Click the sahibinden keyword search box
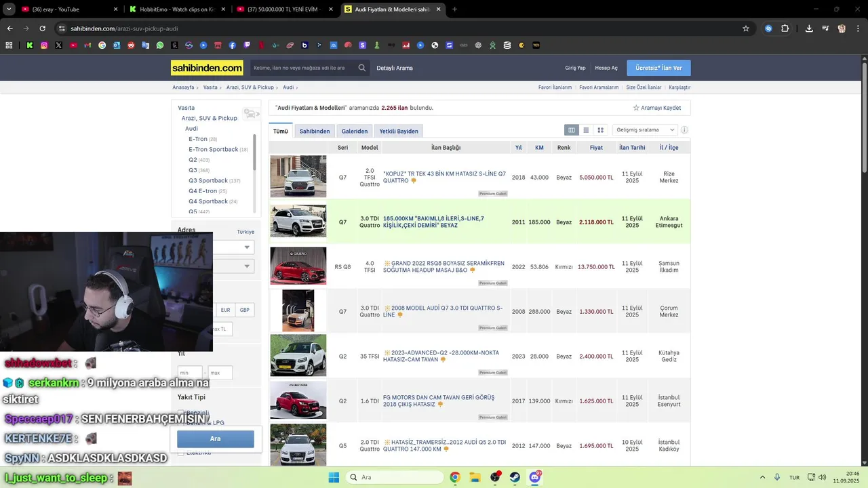The width and height of the screenshot is (868, 488). [302, 68]
